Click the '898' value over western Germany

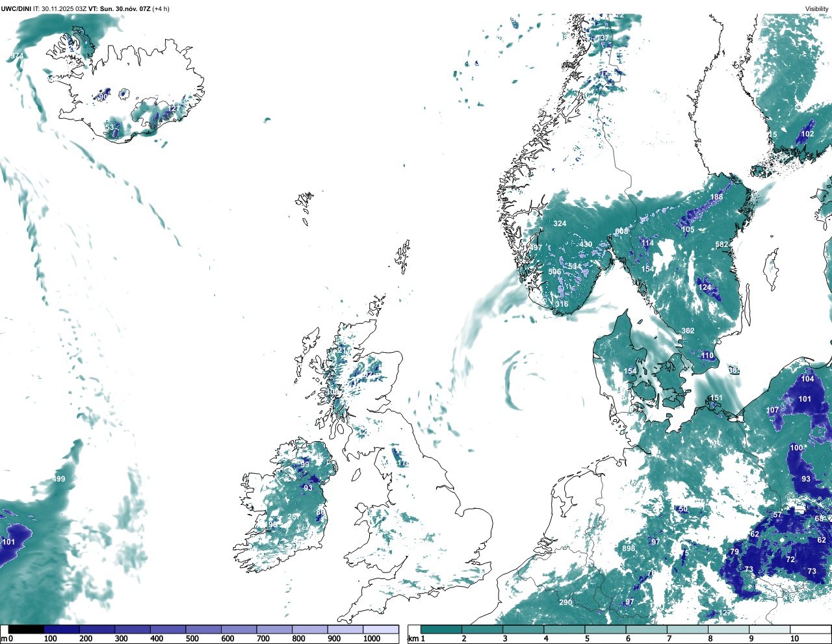[629, 549]
